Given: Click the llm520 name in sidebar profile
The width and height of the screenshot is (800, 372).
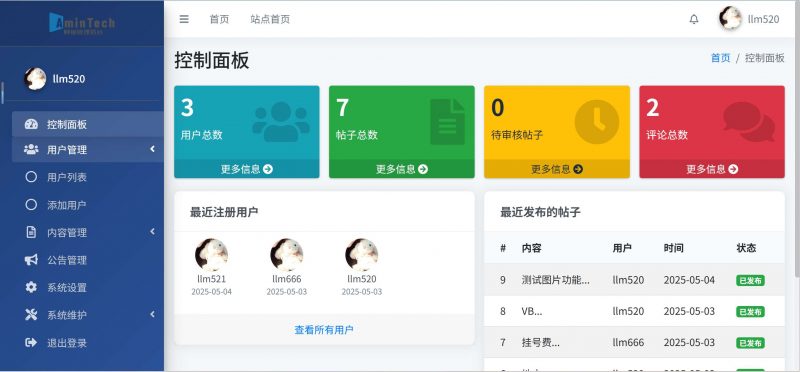Looking at the screenshot, I should click(69, 79).
